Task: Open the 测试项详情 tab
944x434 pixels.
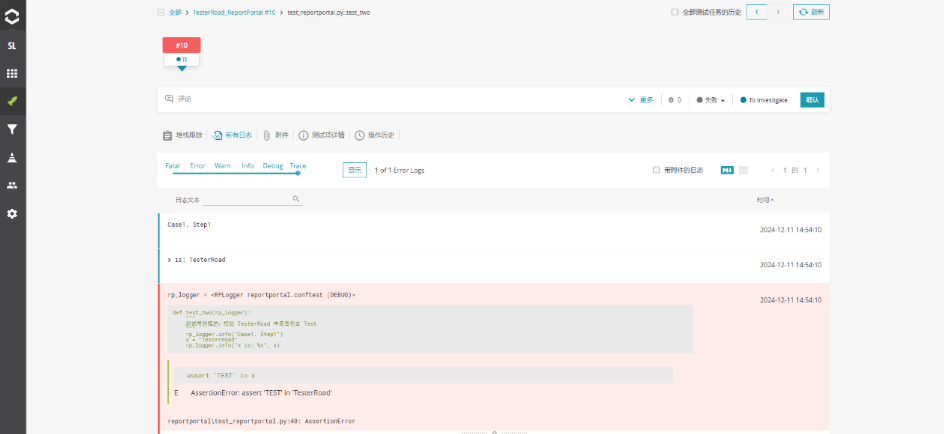Action: pyautogui.click(x=321, y=135)
